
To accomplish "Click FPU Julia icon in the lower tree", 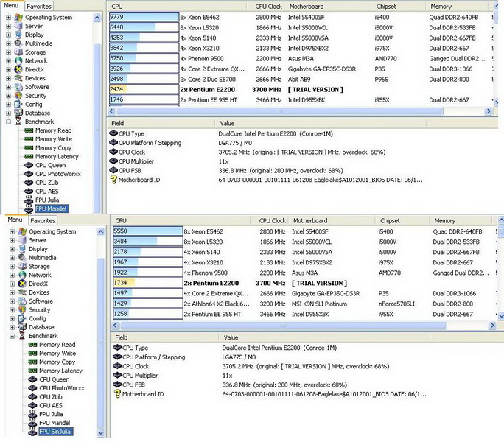I will [32, 414].
